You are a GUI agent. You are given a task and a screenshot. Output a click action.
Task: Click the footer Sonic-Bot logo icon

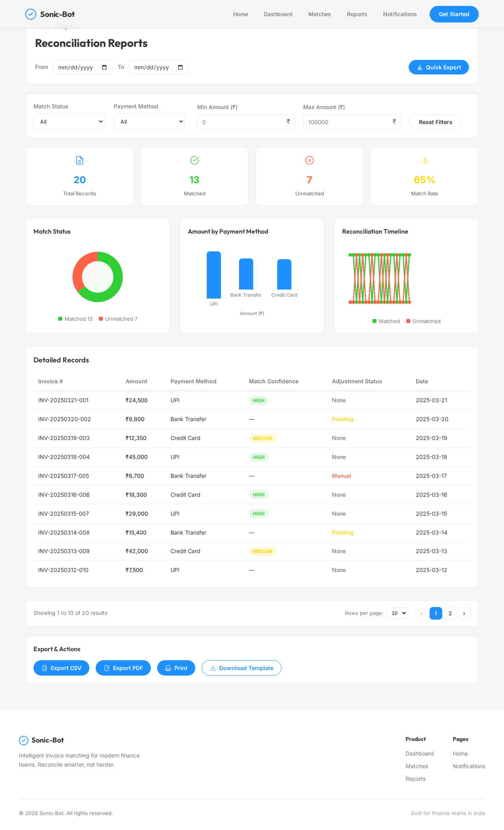(x=24, y=741)
